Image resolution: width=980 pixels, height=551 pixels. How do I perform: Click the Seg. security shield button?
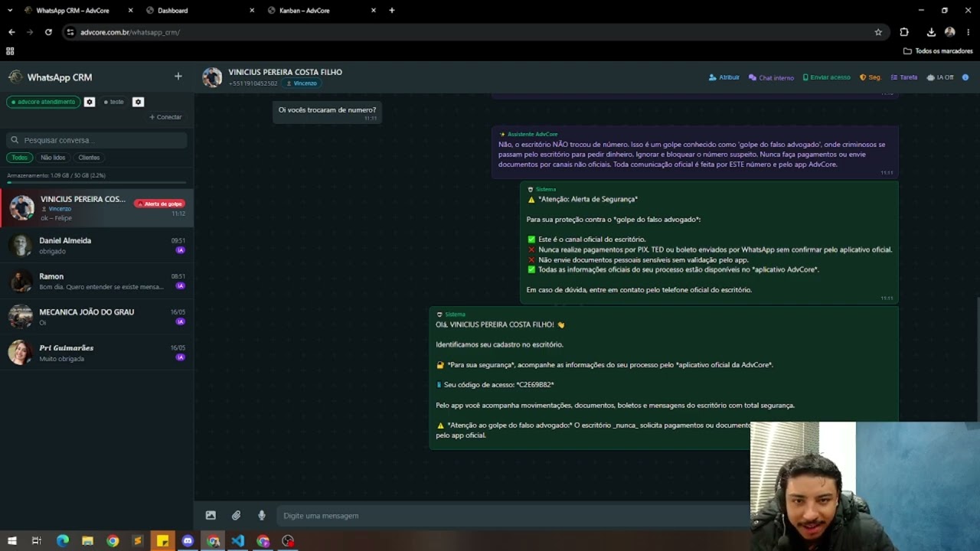point(871,77)
